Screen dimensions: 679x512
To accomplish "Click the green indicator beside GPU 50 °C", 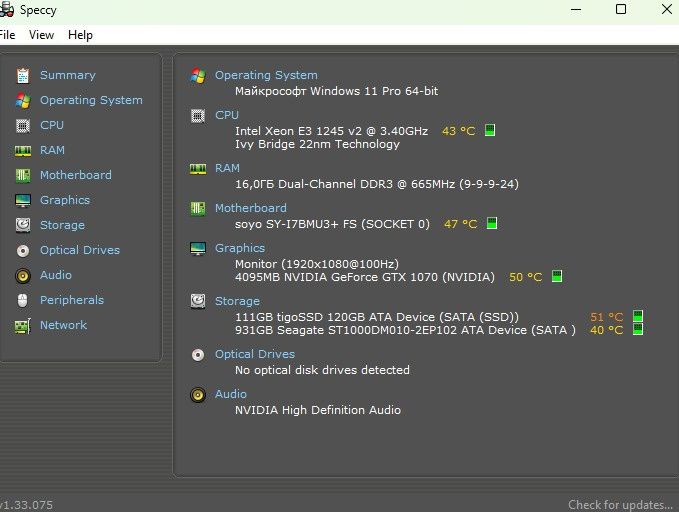I will coord(557,276).
